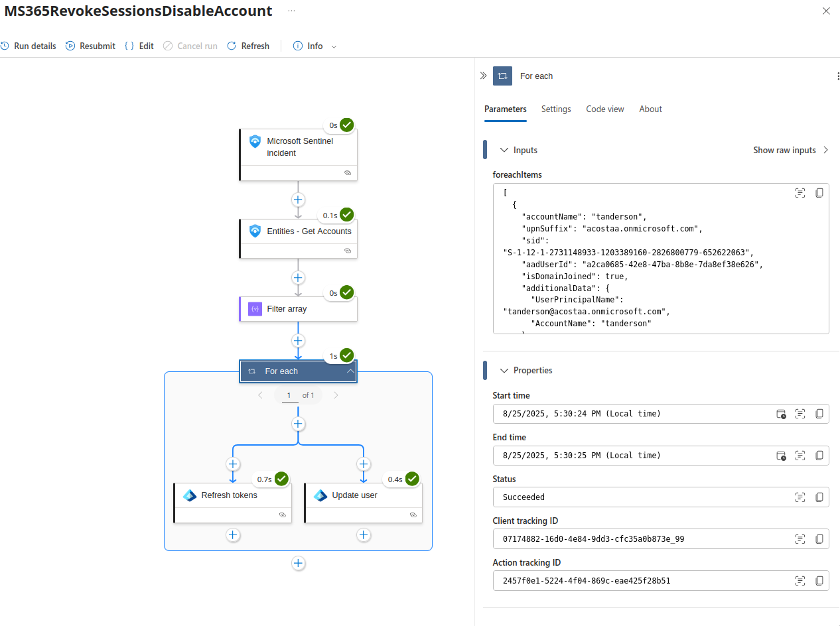Screen dimensions: 840x626
Task: Open the Info dropdown
Action: [x=315, y=46]
